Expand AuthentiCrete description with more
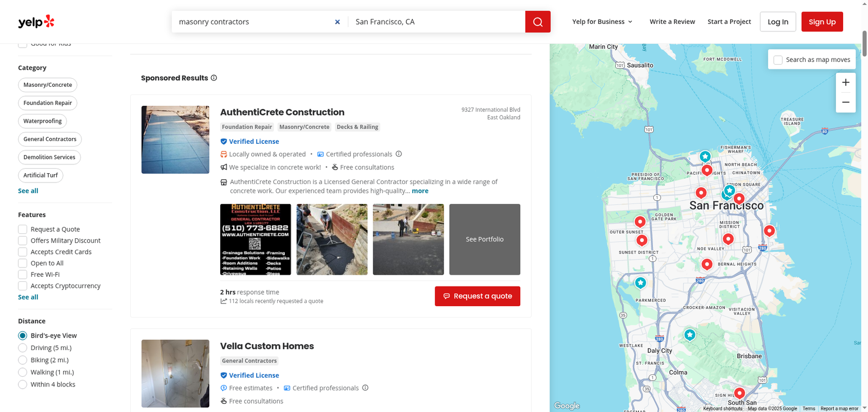 420,191
